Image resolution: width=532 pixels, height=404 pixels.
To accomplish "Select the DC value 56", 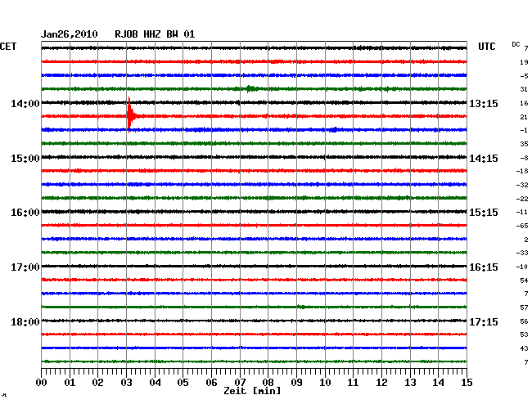I will click(x=524, y=321).
